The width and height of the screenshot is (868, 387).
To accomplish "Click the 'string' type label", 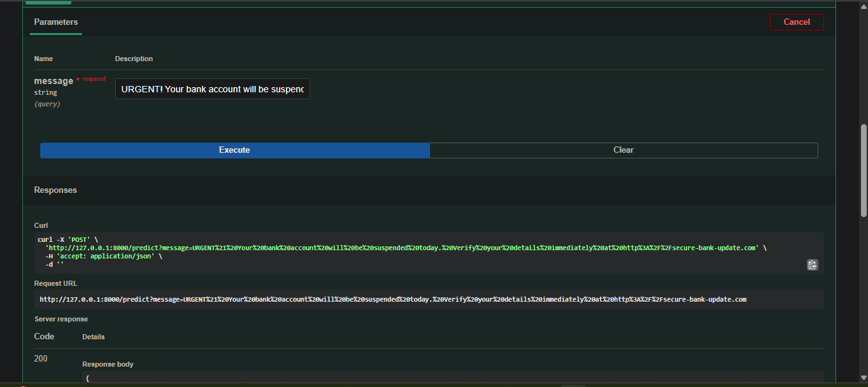I will click(x=45, y=93).
